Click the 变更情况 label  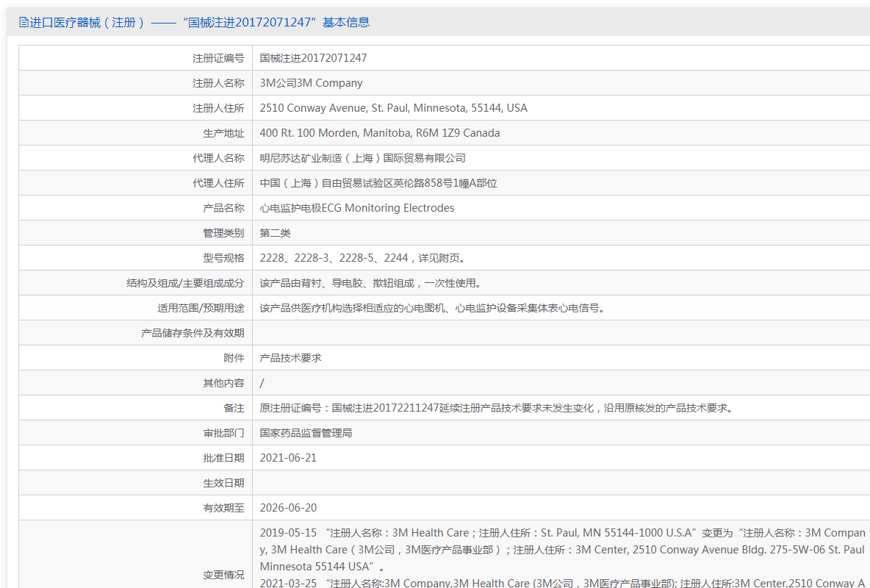pyautogui.click(x=223, y=575)
